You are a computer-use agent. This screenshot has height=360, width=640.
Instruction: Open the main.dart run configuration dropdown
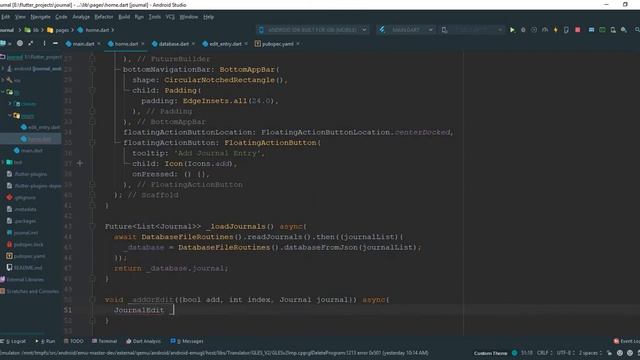tap(406, 30)
